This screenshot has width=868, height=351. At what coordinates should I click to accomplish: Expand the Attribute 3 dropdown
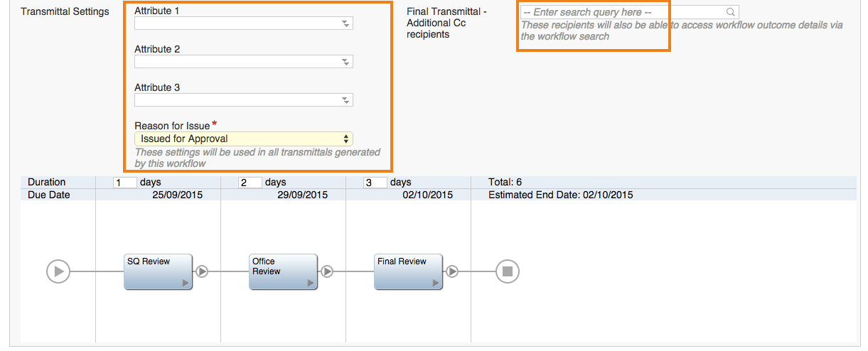[244, 100]
